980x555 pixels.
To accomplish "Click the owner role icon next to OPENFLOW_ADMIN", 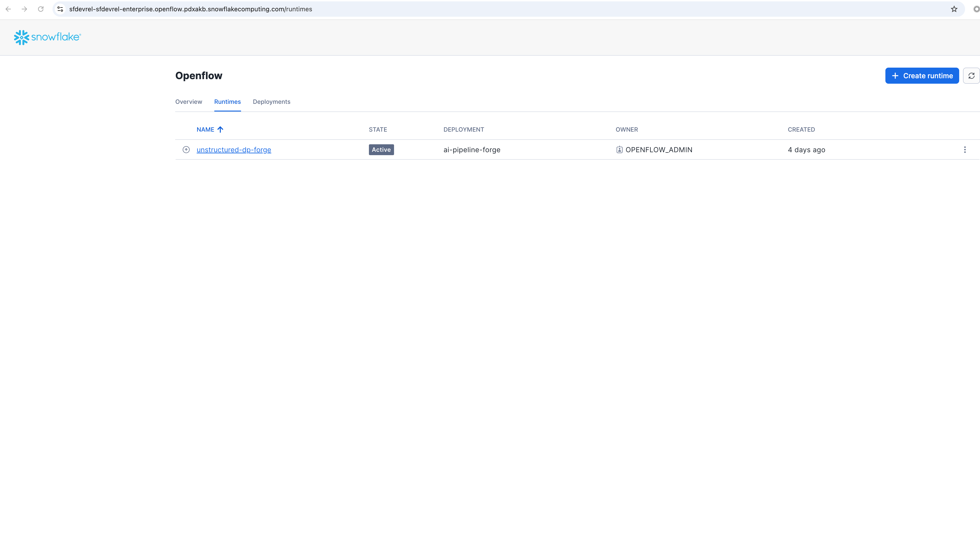I will click(x=619, y=150).
